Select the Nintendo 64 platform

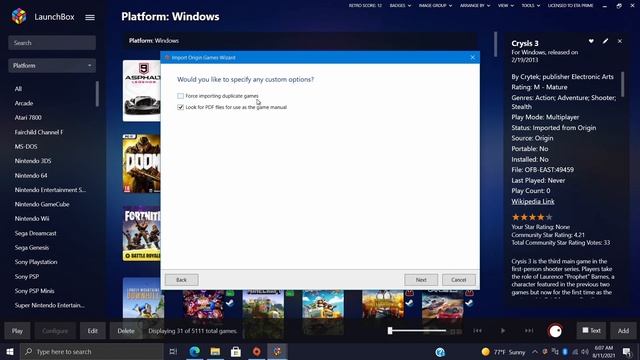(31, 176)
